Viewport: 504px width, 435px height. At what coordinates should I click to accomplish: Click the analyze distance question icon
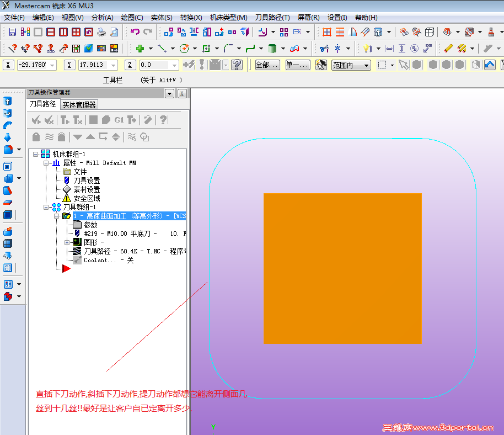tap(25, 49)
